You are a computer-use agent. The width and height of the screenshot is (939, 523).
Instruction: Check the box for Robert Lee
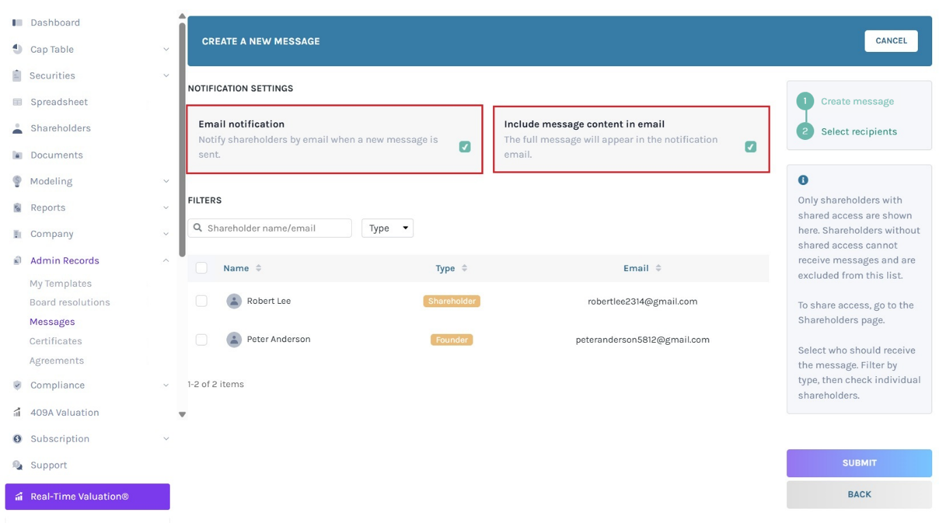(201, 301)
